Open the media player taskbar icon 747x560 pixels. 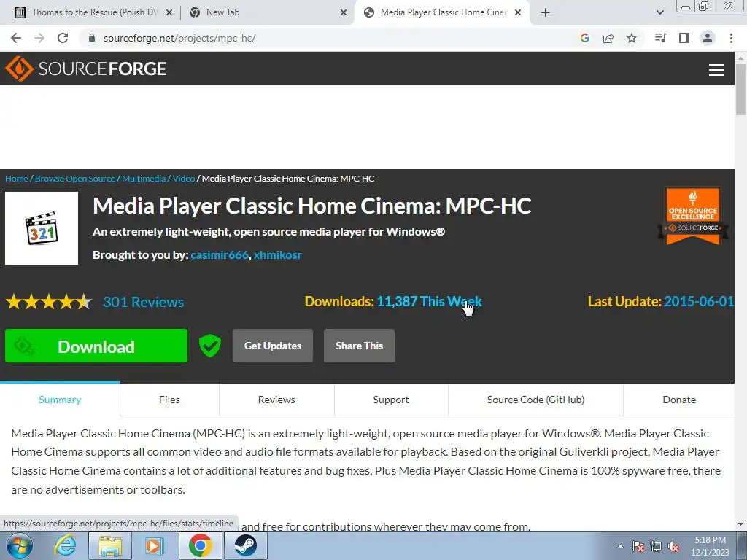coord(155,545)
